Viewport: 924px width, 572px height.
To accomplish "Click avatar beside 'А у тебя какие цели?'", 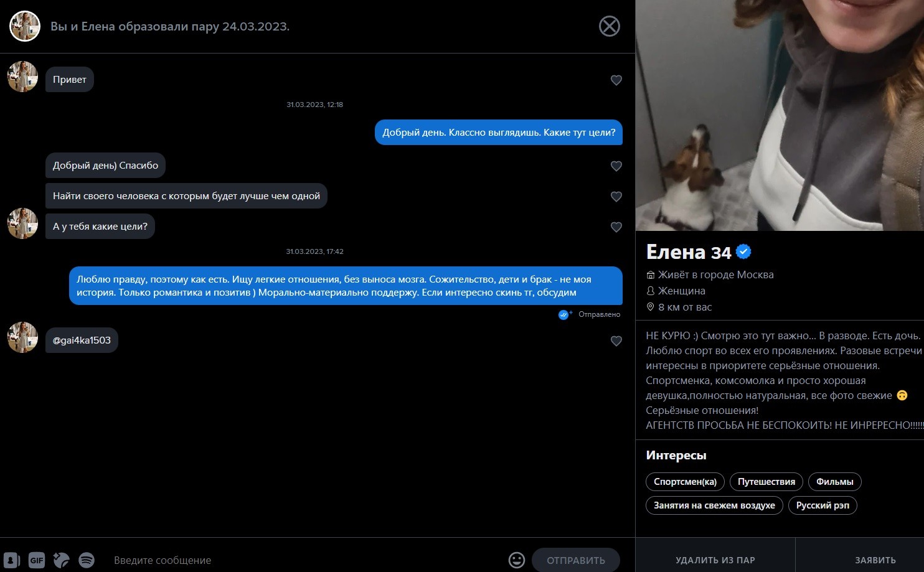I will click(x=22, y=223).
